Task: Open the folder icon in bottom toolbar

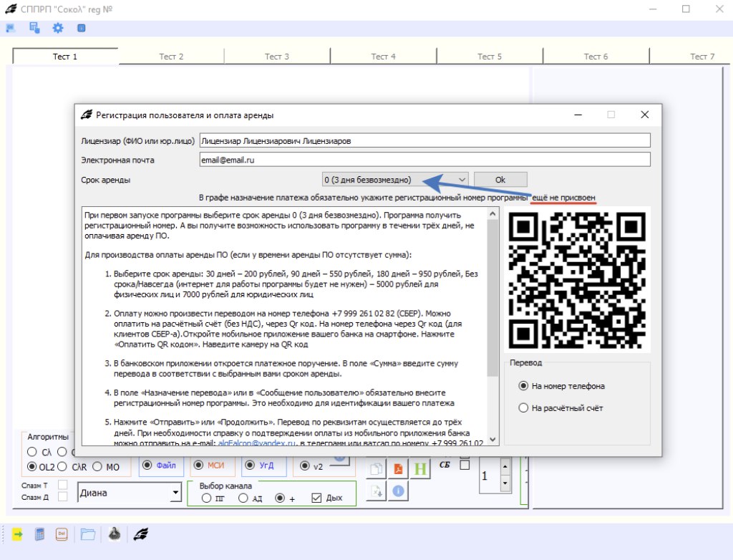Action: [x=87, y=534]
